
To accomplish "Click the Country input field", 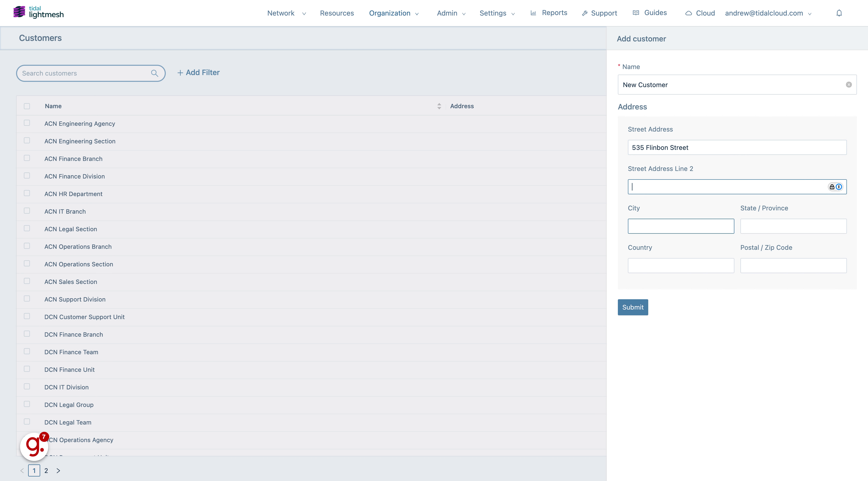I will click(681, 266).
